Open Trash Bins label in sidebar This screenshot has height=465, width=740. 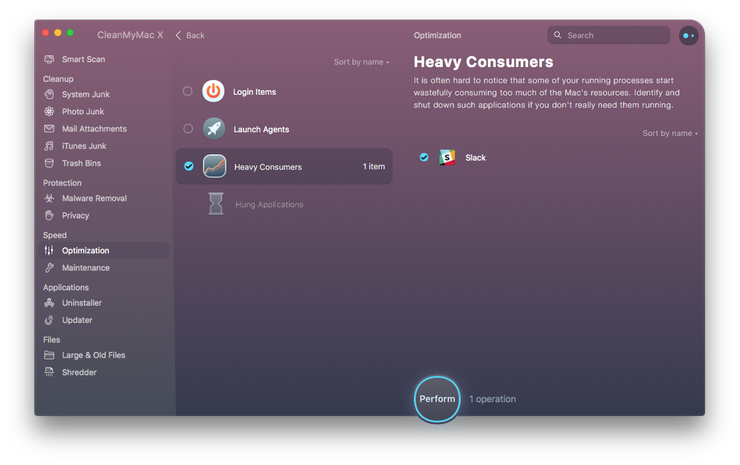[82, 163]
